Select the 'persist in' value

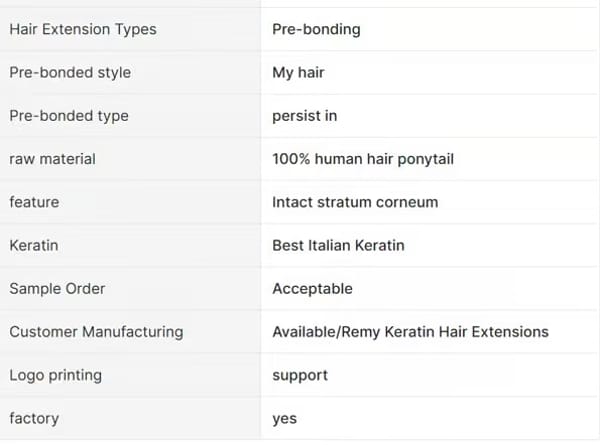[x=304, y=116]
